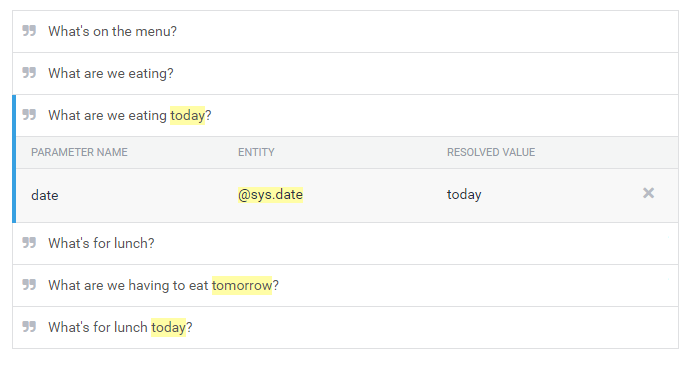Expand the "What's for lunch?" phrase row
This screenshot has width=691, height=377.
click(x=346, y=243)
